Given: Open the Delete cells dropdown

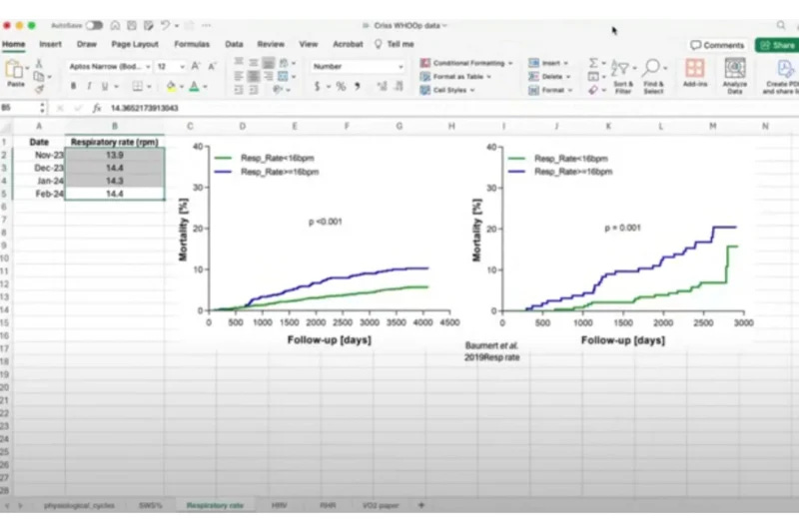Looking at the screenshot, I should pos(550,77).
